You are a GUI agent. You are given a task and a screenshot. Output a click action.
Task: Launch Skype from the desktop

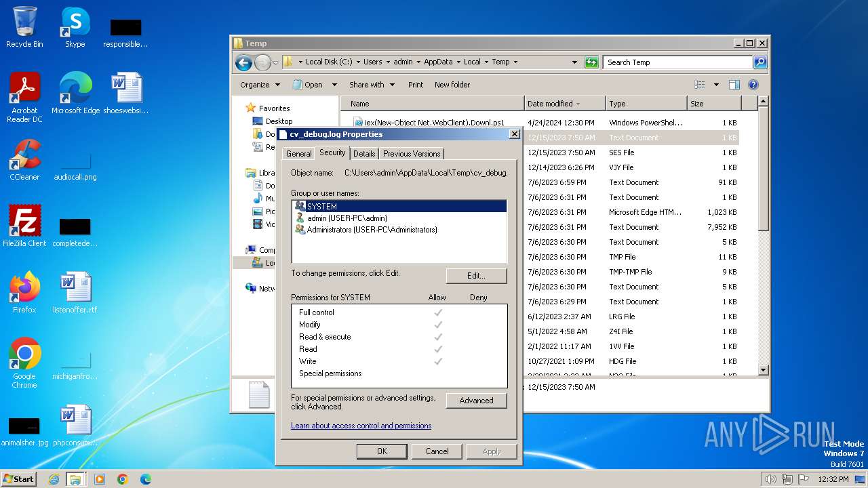[x=75, y=27]
